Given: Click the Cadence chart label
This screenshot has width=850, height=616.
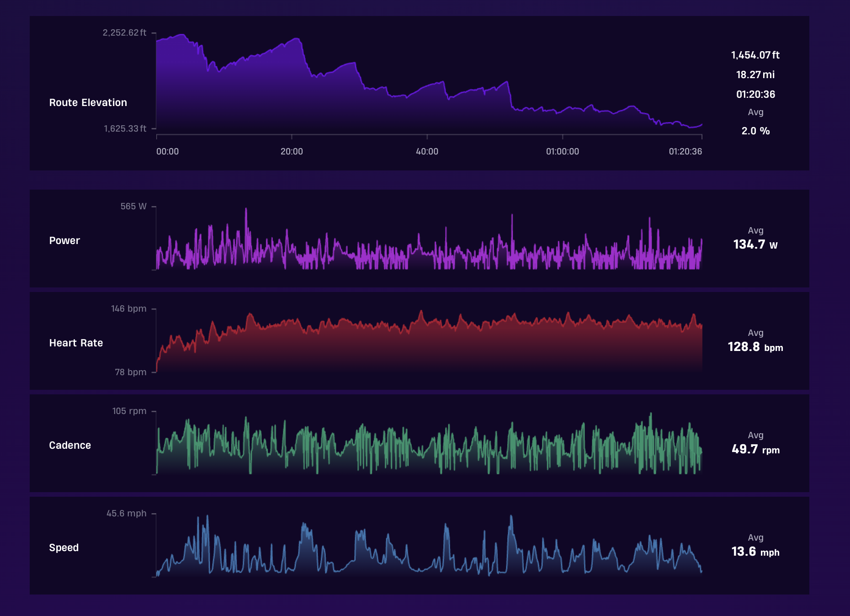Looking at the screenshot, I should (x=70, y=445).
